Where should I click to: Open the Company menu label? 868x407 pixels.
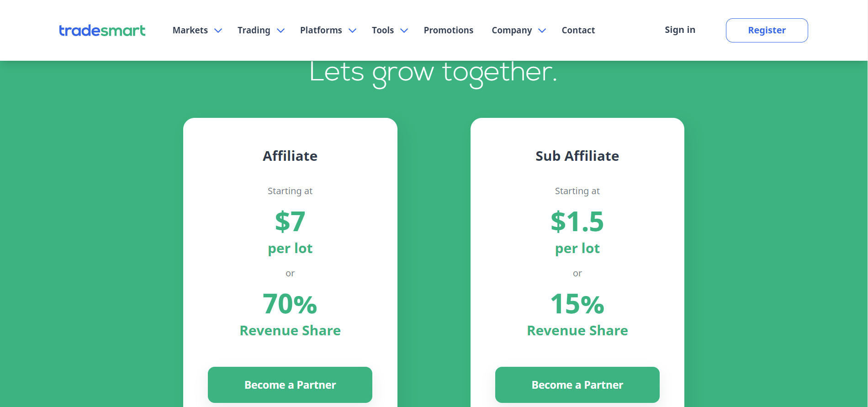pyautogui.click(x=512, y=30)
